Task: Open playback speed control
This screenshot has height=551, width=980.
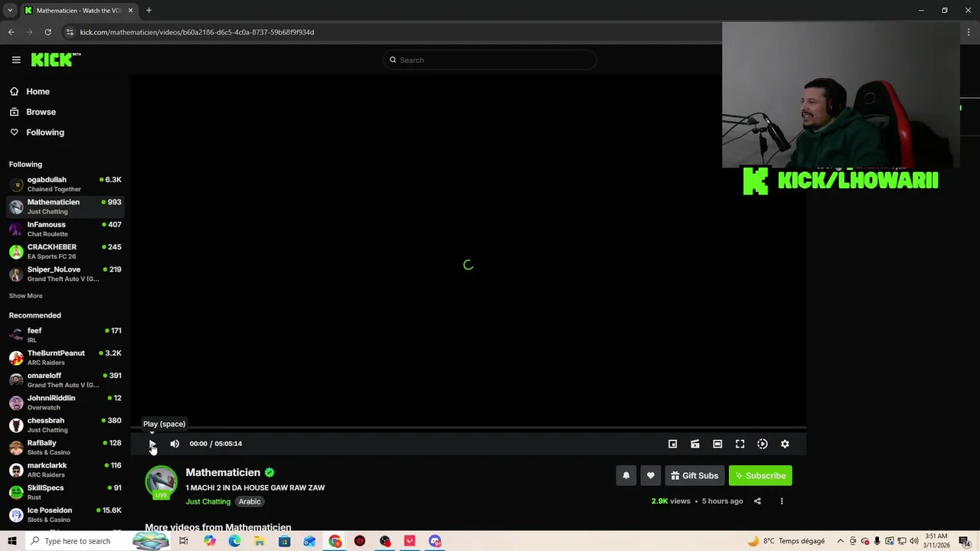Action: (763, 444)
